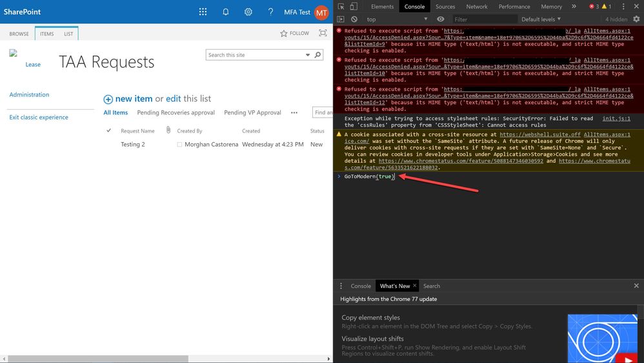
Task: Switch to the Elements tab
Action: click(x=382, y=6)
